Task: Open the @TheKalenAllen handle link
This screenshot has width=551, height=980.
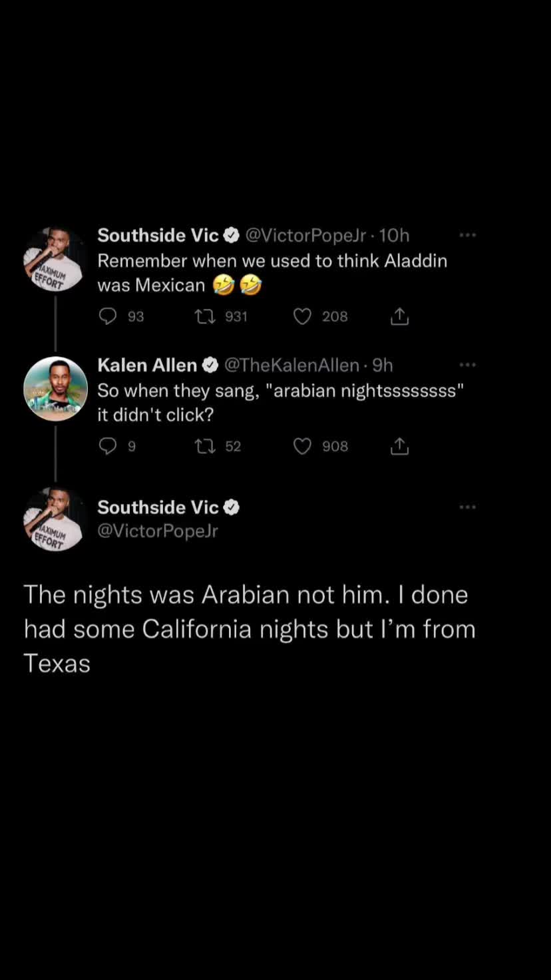Action: point(291,365)
